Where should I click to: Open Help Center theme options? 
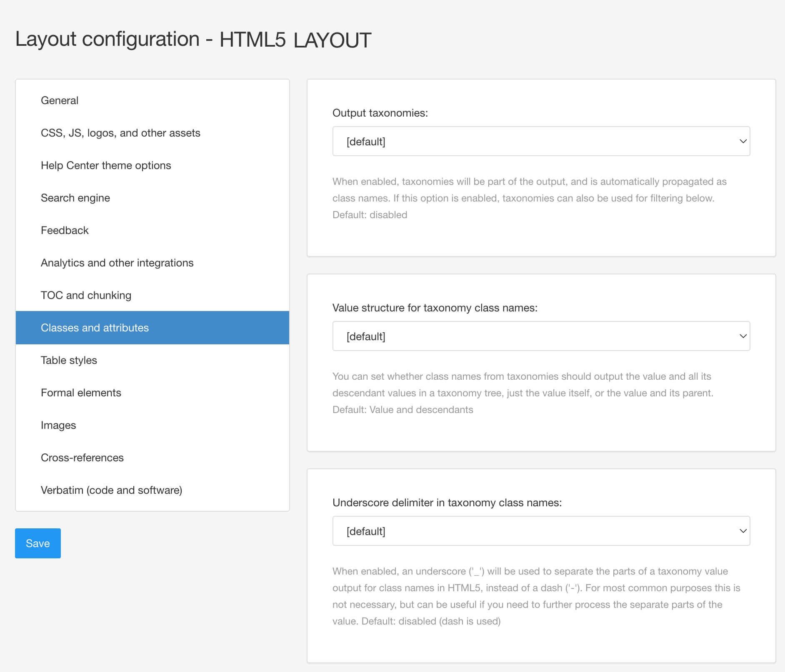[x=105, y=165]
